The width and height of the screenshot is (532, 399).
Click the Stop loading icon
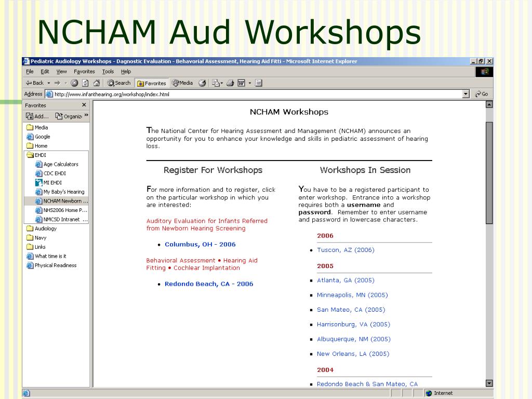coord(74,83)
